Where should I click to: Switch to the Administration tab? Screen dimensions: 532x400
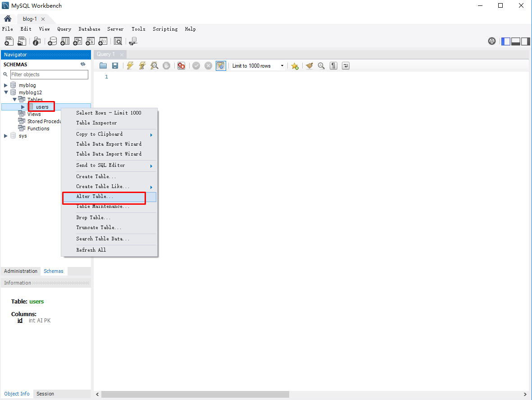[x=21, y=271]
